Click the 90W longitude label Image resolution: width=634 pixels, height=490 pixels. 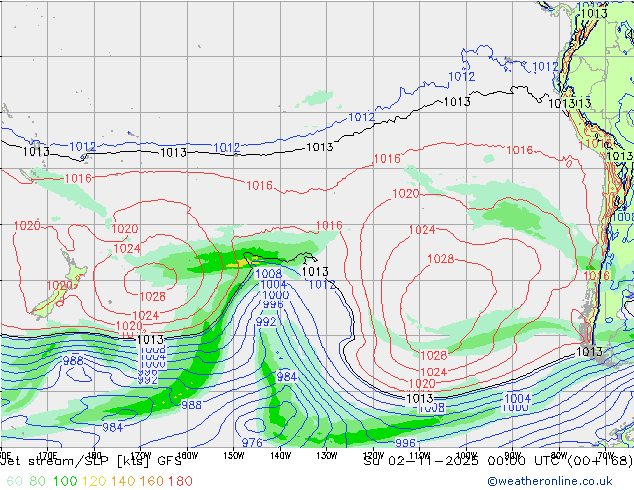(513, 455)
